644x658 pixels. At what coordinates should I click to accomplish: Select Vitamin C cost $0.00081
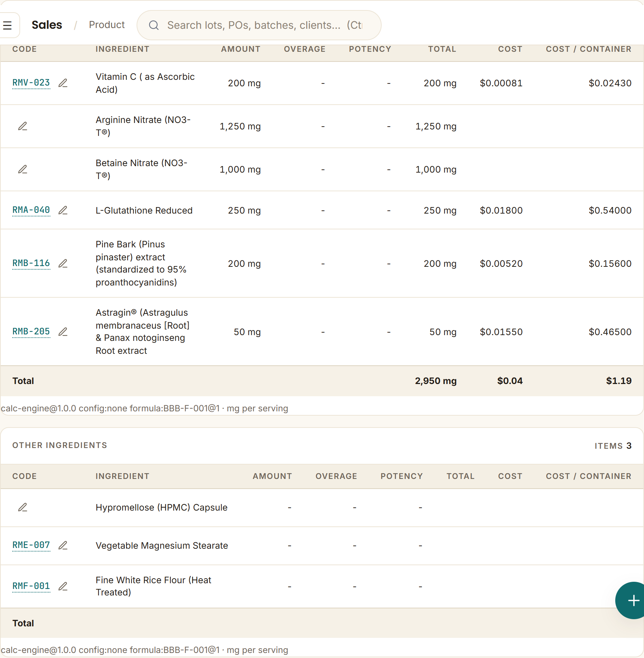pyautogui.click(x=501, y=83)
